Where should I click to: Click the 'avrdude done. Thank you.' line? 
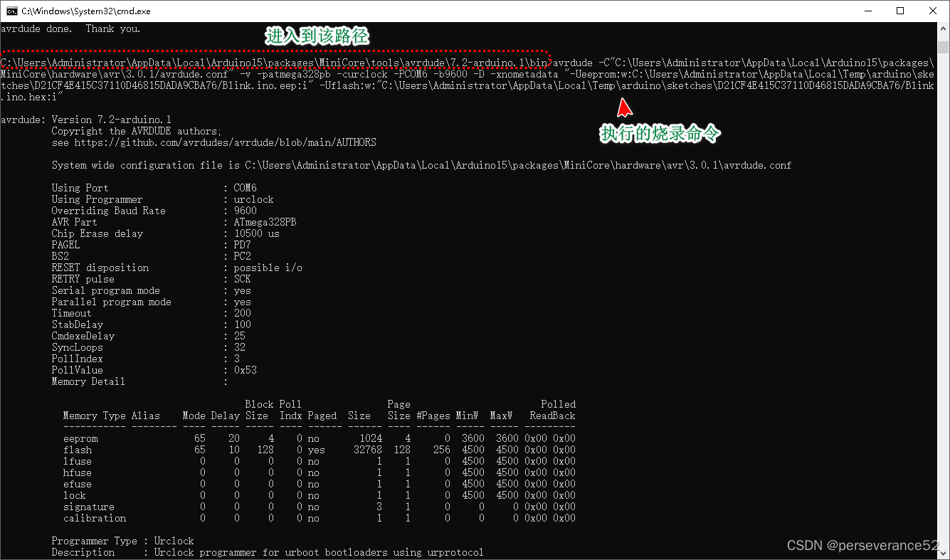[70, 29]
